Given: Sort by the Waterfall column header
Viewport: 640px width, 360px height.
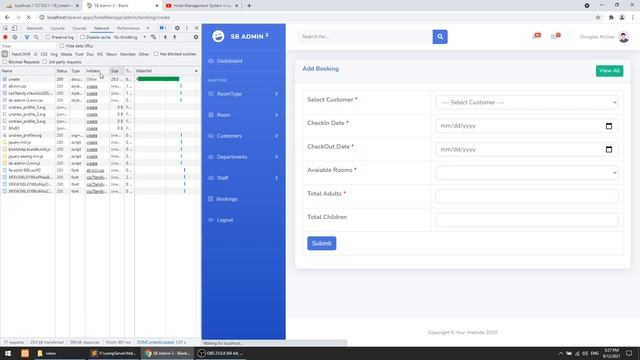Looking at the screenshot, I should click(167, 71).
